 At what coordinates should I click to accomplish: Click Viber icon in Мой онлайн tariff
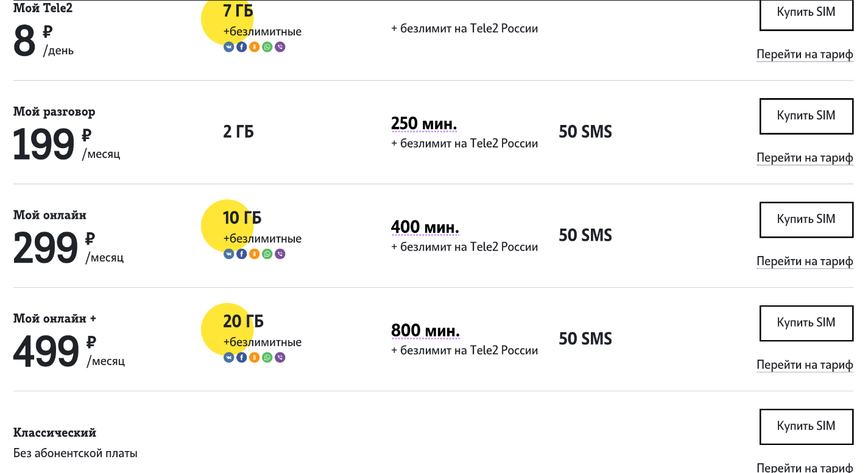(x=280, y=254)
